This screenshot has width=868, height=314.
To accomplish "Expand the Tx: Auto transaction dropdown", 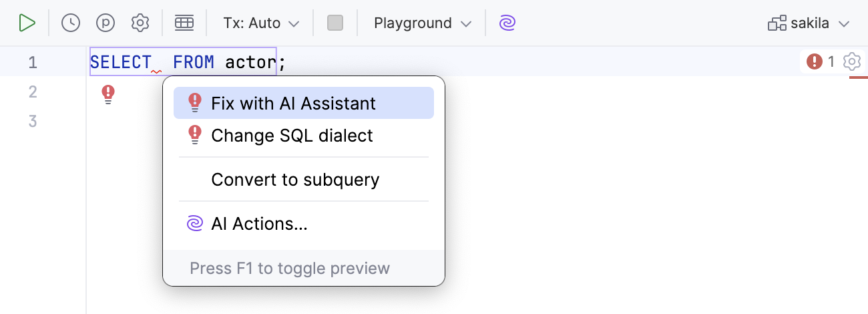I will coord(261,23).
